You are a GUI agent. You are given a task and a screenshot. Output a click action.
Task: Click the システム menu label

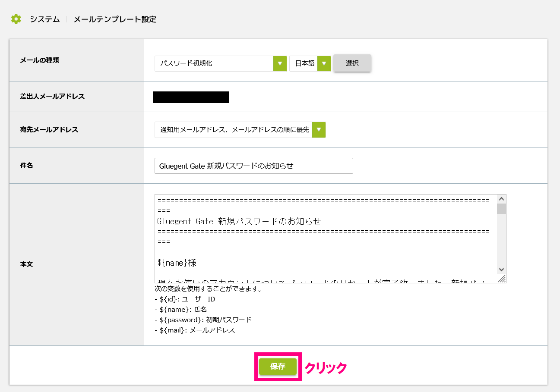(x=44, y=19)
